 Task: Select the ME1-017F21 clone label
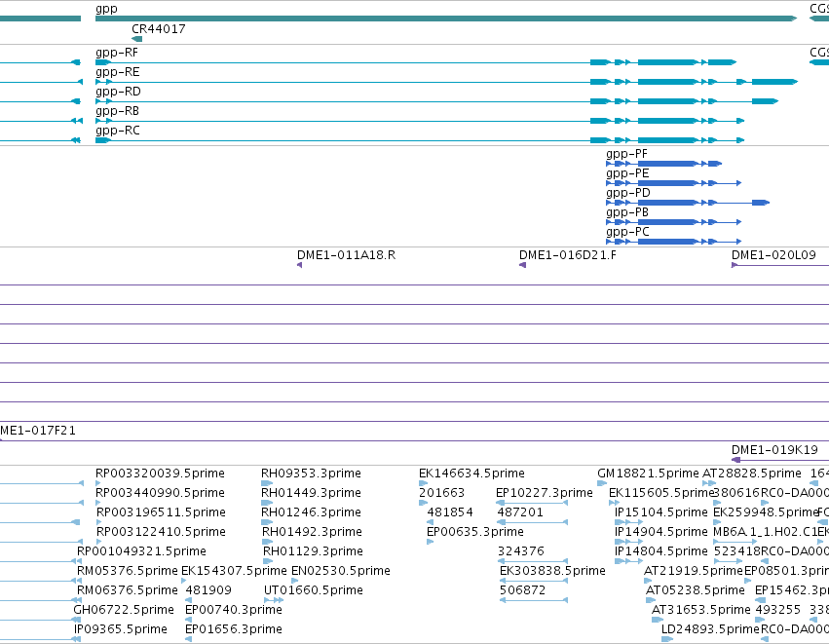click(38, 431)
